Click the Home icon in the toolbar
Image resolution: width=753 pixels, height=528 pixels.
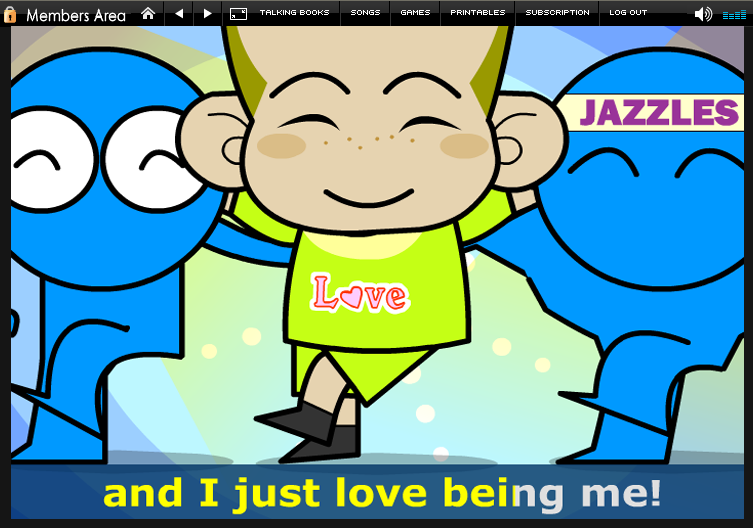(x=148, y=13)
